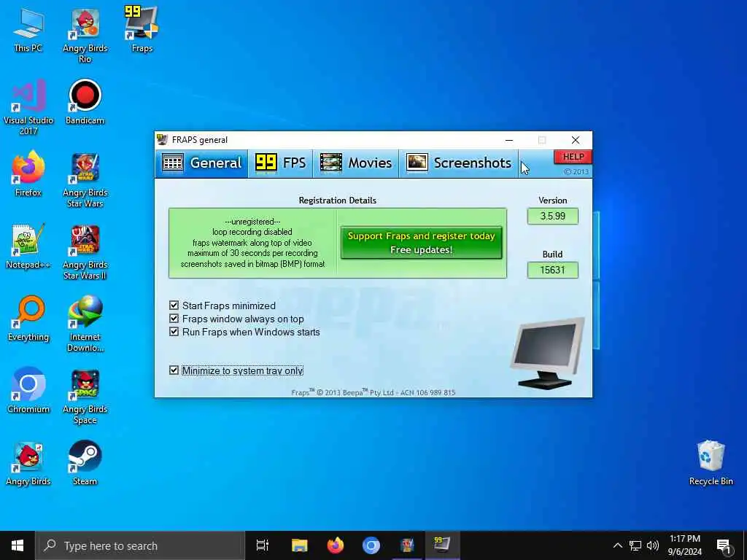Switch to the FPS tab
This screenshot has height=560, width=747.
[280, 163]
